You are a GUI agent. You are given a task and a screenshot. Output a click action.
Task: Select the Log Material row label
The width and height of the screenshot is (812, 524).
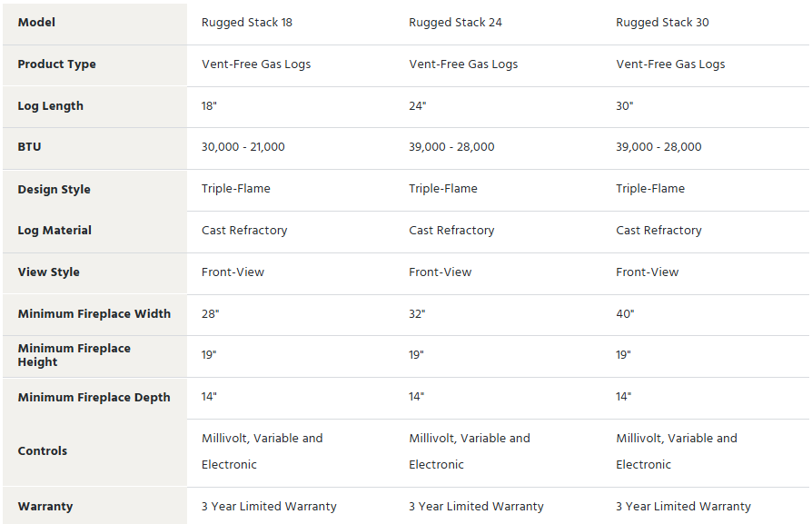pos(54,231)
